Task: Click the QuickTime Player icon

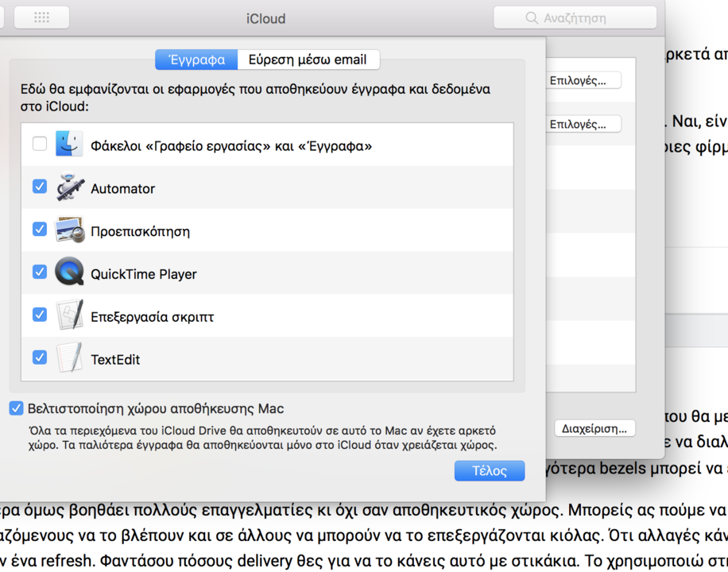Action: (x=69, y=271)
